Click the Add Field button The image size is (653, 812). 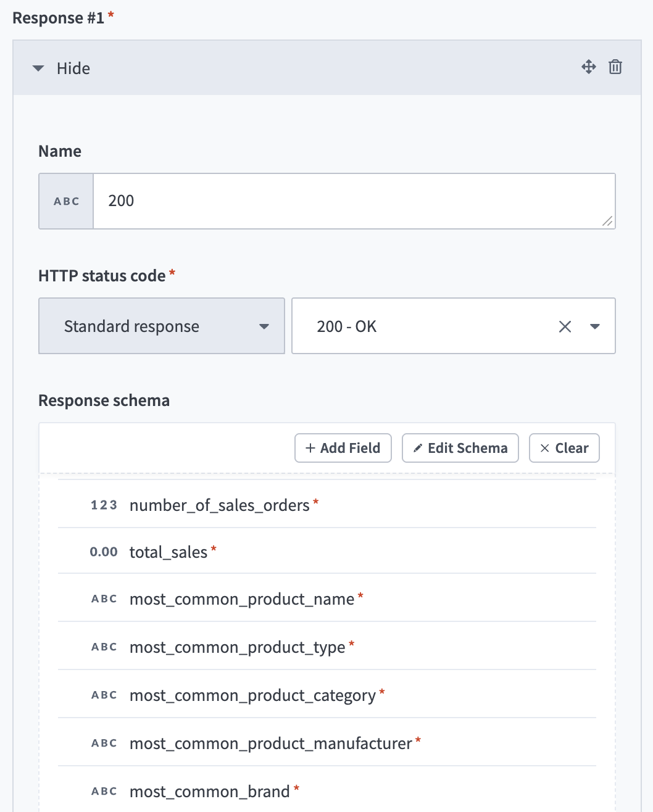coord(343,448)
